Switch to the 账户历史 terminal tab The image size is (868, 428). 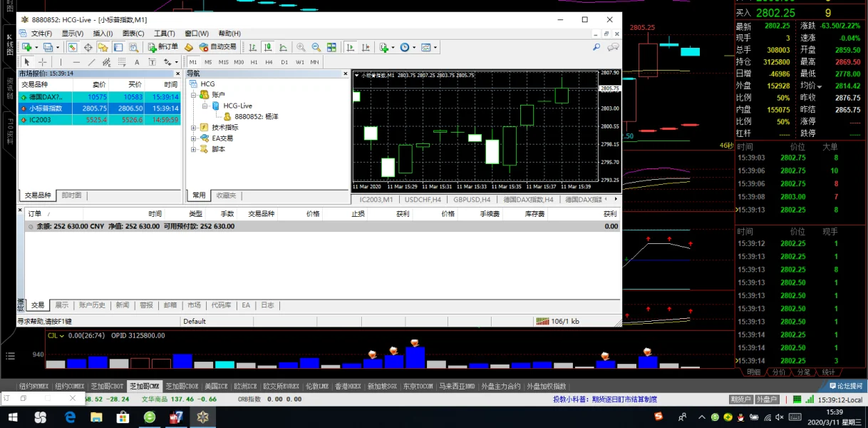click(x=92, y=305)
